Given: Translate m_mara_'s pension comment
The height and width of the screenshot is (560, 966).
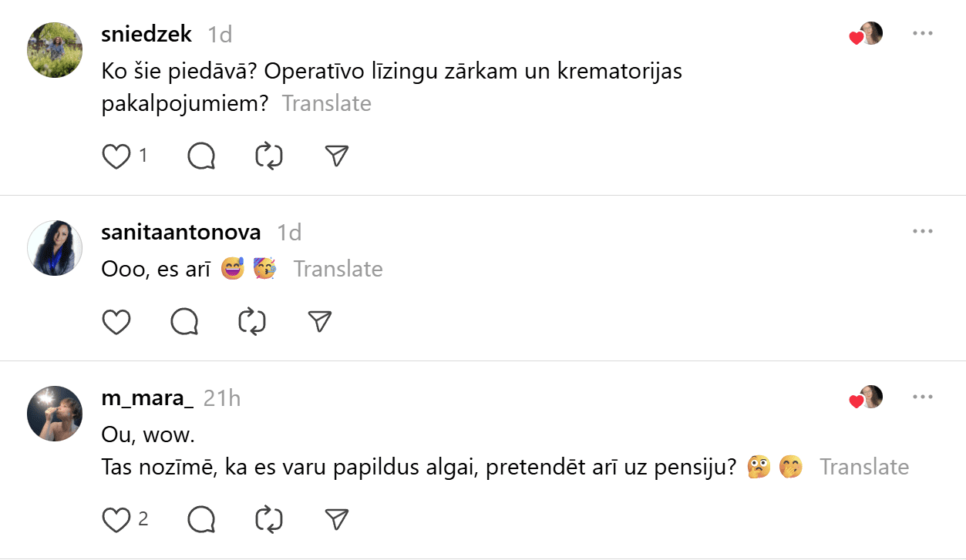Looking at the screenshot, I should pos(863,467).
